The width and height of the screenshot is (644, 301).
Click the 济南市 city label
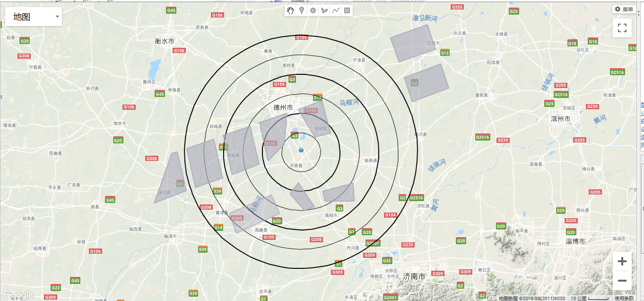click(x=415, y=276)
